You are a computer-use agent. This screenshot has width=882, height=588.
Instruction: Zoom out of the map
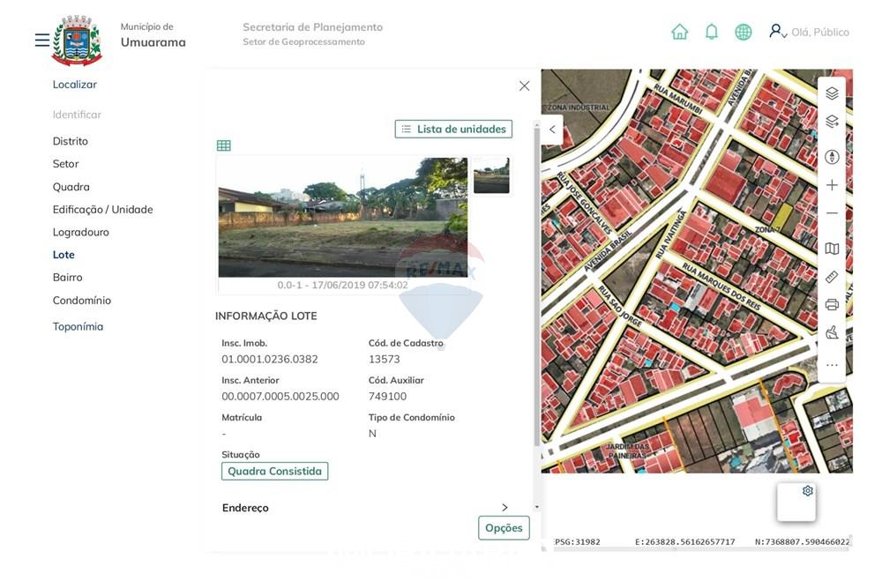pos(832,213)
